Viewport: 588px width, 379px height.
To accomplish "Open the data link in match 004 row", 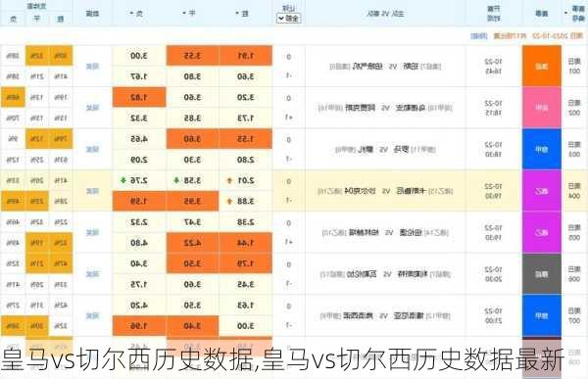I will click(x=93, y=191).
